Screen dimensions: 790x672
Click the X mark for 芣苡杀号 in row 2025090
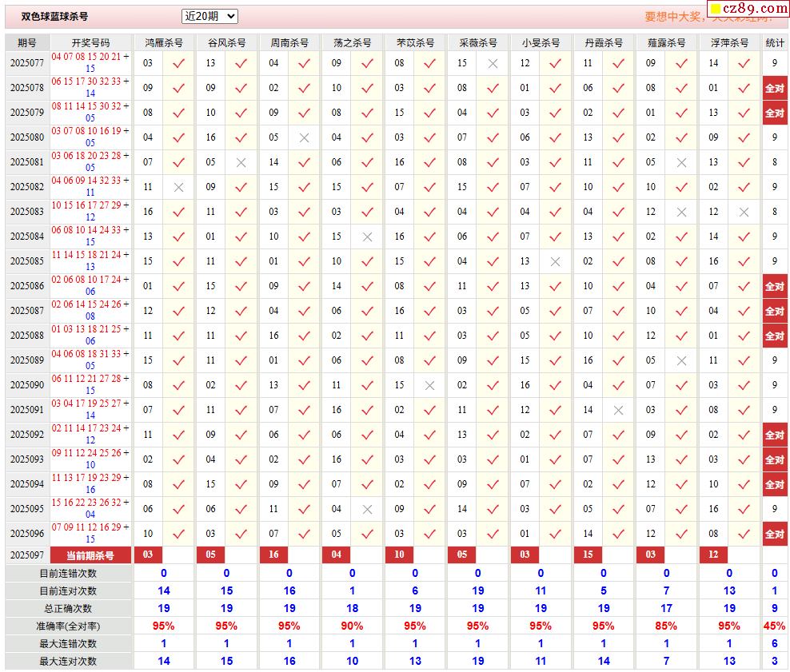point(429,386)
